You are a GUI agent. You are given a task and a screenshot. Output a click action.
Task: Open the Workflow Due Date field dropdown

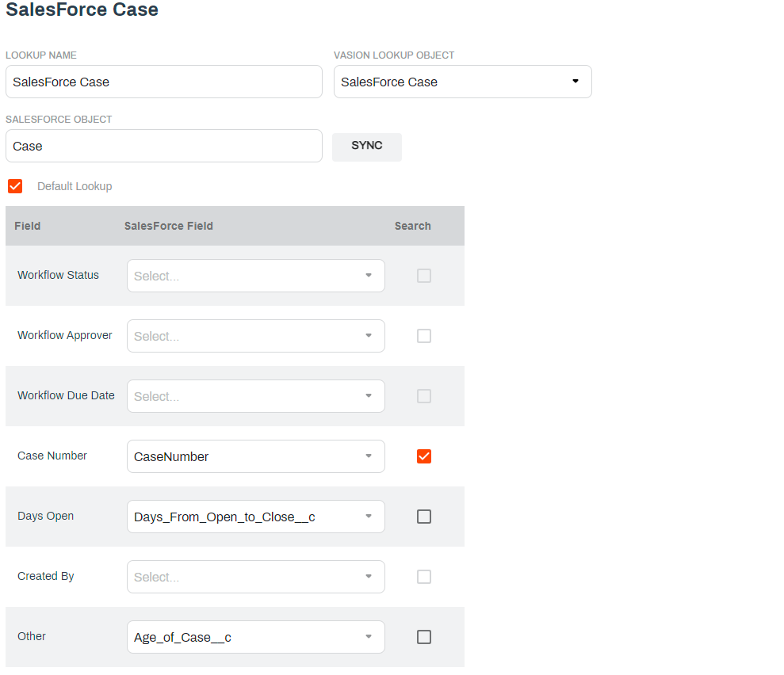[255, 396]
